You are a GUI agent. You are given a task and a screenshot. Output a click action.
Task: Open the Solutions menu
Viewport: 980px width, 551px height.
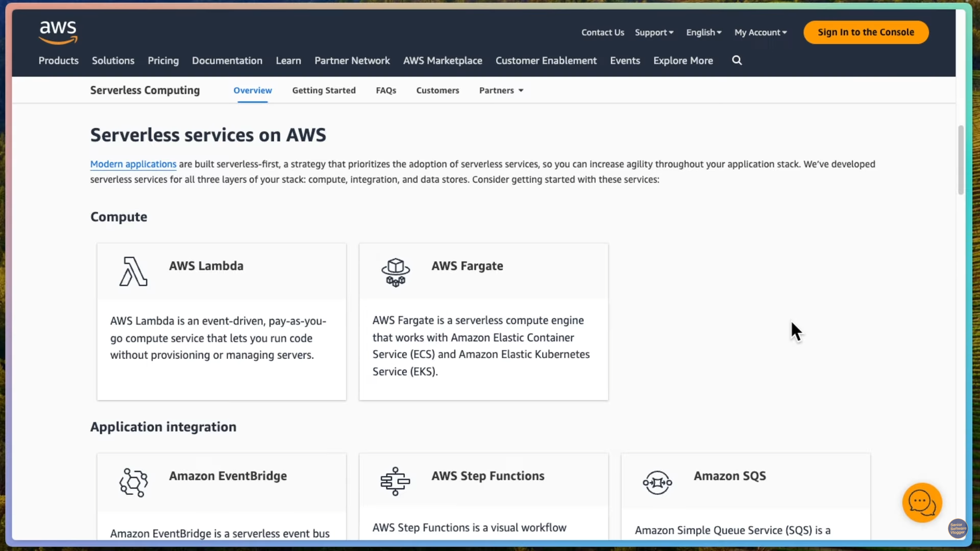(113, 61)
